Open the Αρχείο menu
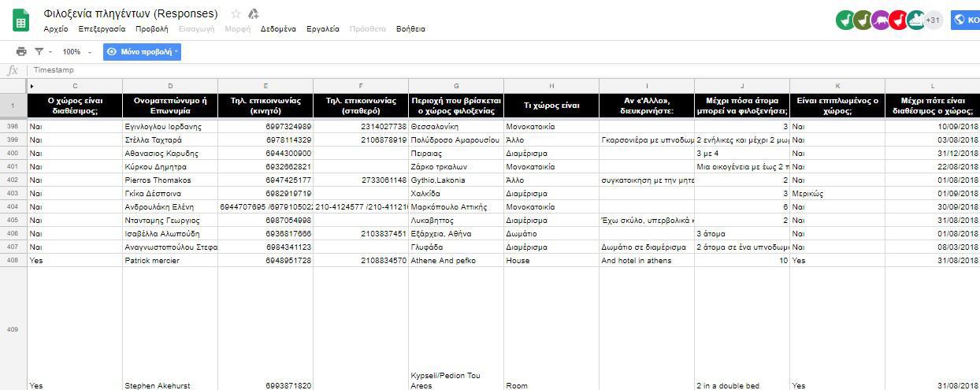The width and height of the screenshot is (980, 390). (56, 29)
